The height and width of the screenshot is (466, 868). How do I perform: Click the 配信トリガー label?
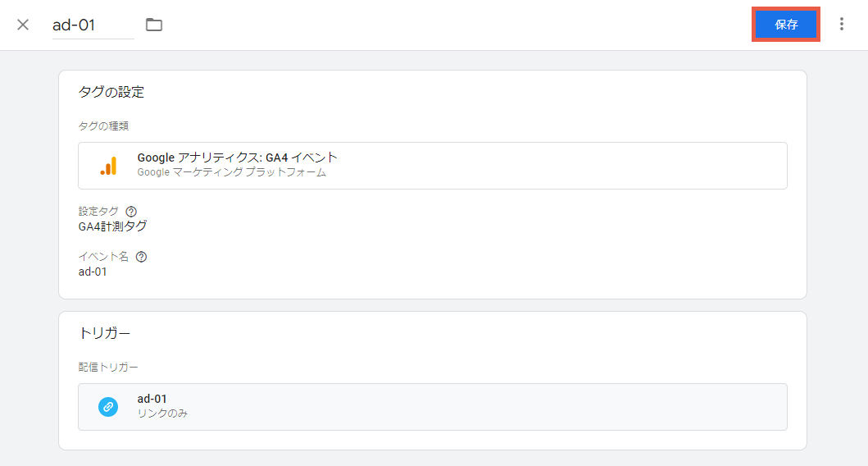tap(108, 367)
